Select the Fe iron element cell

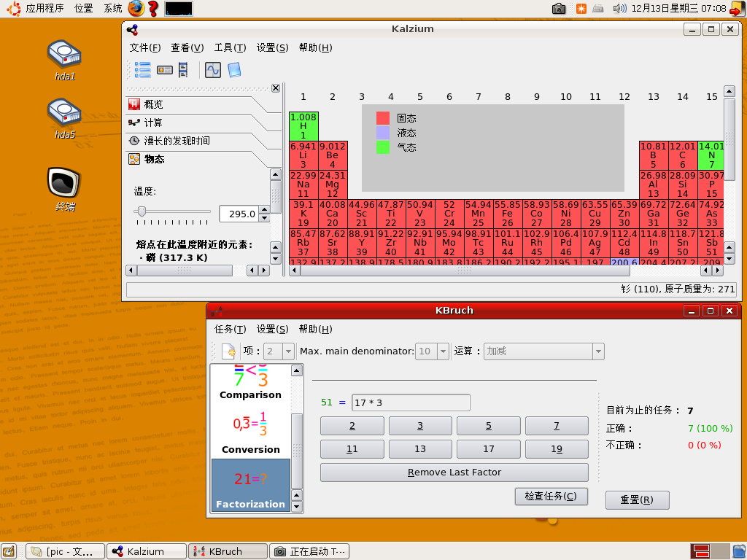pos(508,214)
